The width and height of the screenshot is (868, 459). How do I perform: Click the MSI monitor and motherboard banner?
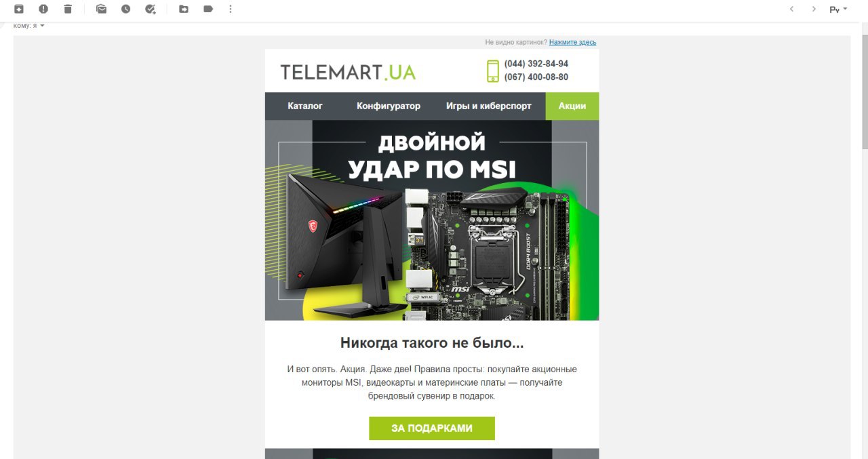coord(432,220)
